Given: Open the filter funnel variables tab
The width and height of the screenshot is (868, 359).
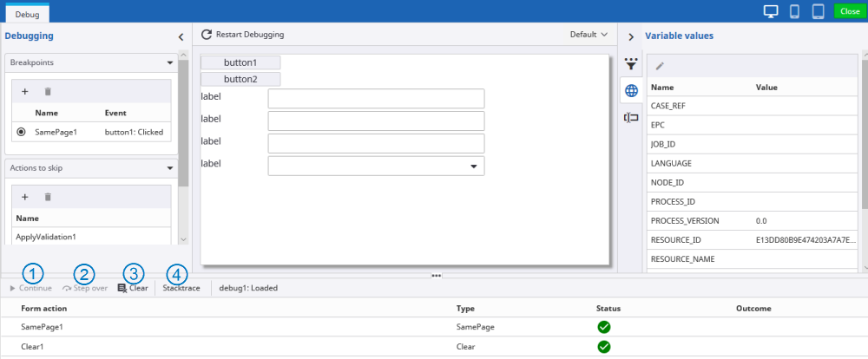Looking at the screenshot, I should (x=631, y=65).
